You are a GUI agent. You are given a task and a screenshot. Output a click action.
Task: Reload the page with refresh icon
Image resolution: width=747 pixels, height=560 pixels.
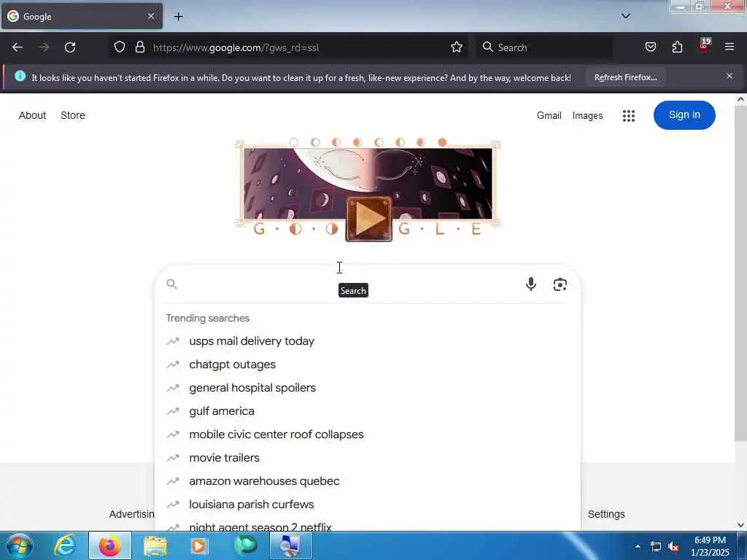coord(70,47)
